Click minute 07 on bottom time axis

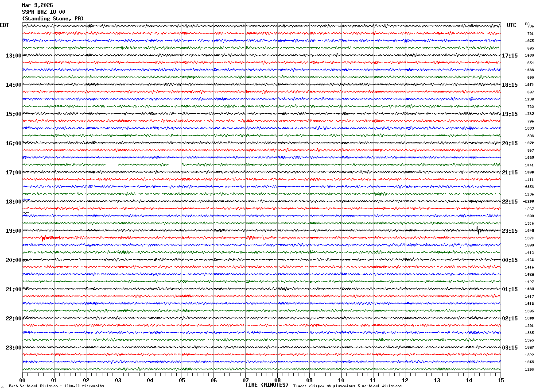click(245, 380)
